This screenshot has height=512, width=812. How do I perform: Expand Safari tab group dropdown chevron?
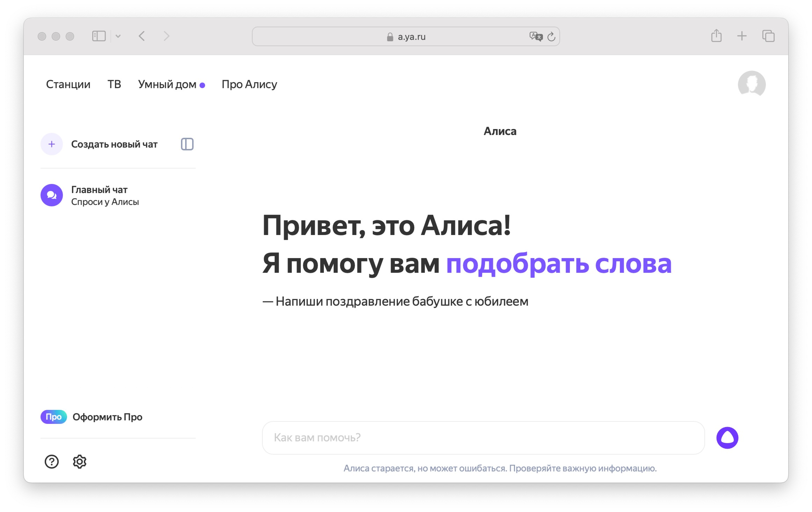point(118,36)
